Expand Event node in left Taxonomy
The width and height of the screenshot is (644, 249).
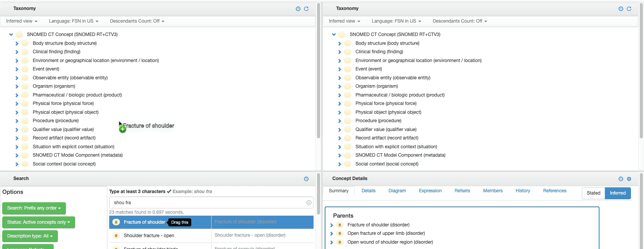[17, 69]
